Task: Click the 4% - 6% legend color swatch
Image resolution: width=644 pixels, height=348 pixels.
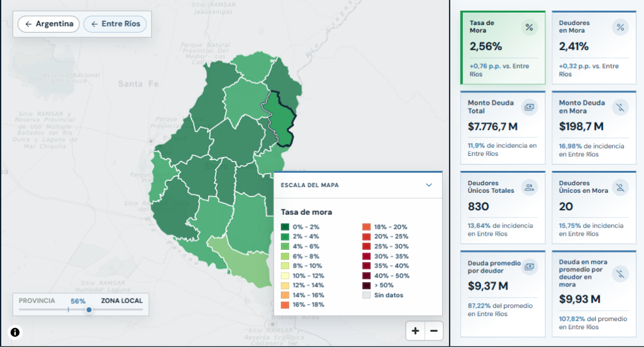Action: pos(285,246)
